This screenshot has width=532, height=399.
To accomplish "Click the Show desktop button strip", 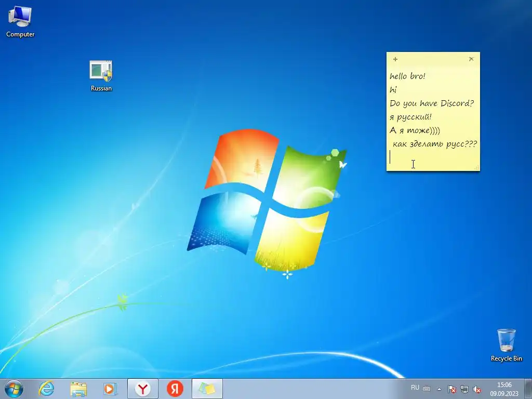I will [x=528, y=389].
